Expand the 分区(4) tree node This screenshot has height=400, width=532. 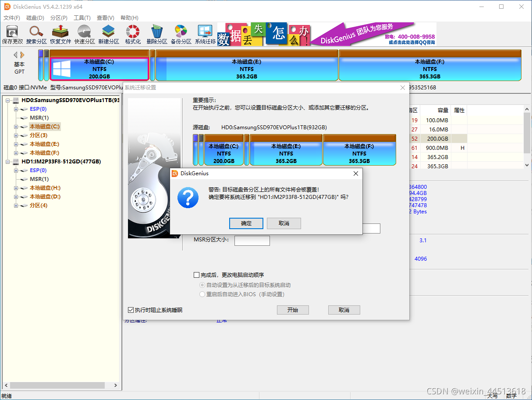tap(16, 205)
